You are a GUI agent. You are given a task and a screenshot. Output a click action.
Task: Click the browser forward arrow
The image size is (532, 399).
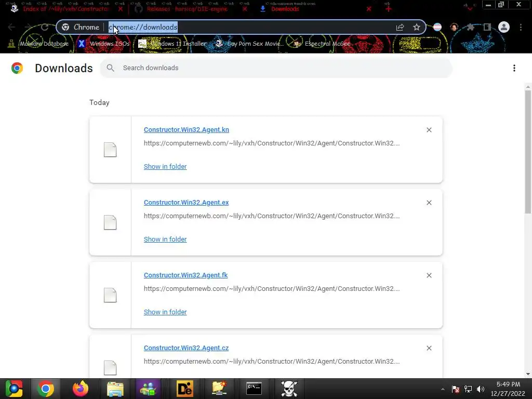click(x=28, y=27)
